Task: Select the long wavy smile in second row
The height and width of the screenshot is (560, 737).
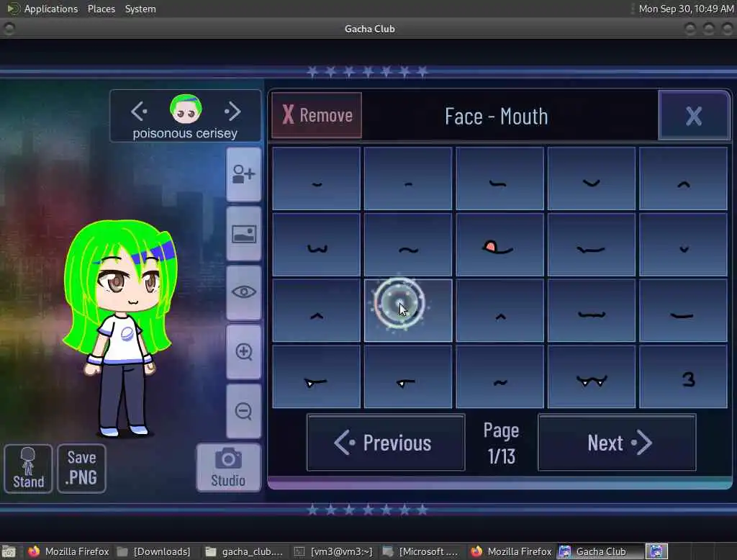Action: coord(592,245)
